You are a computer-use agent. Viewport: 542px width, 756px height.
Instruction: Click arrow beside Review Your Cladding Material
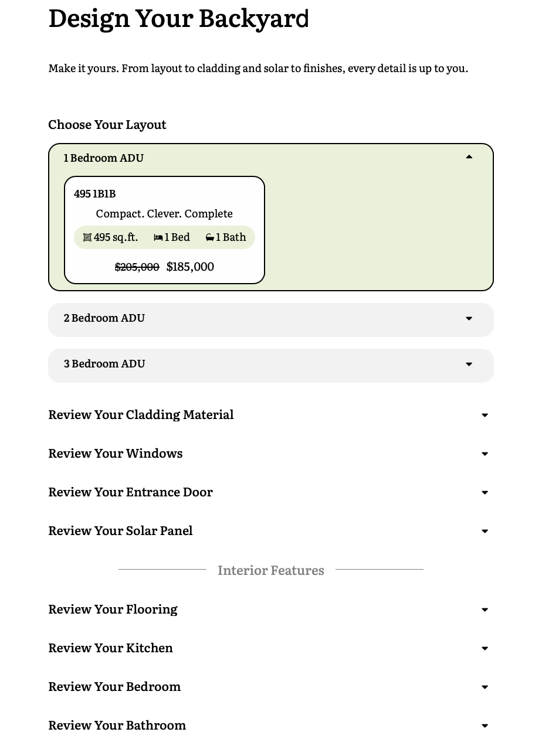click(485, 416)
